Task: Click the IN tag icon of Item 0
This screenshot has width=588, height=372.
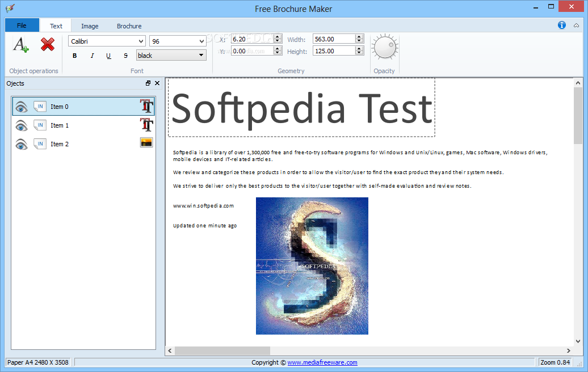Action: (40, 107)
